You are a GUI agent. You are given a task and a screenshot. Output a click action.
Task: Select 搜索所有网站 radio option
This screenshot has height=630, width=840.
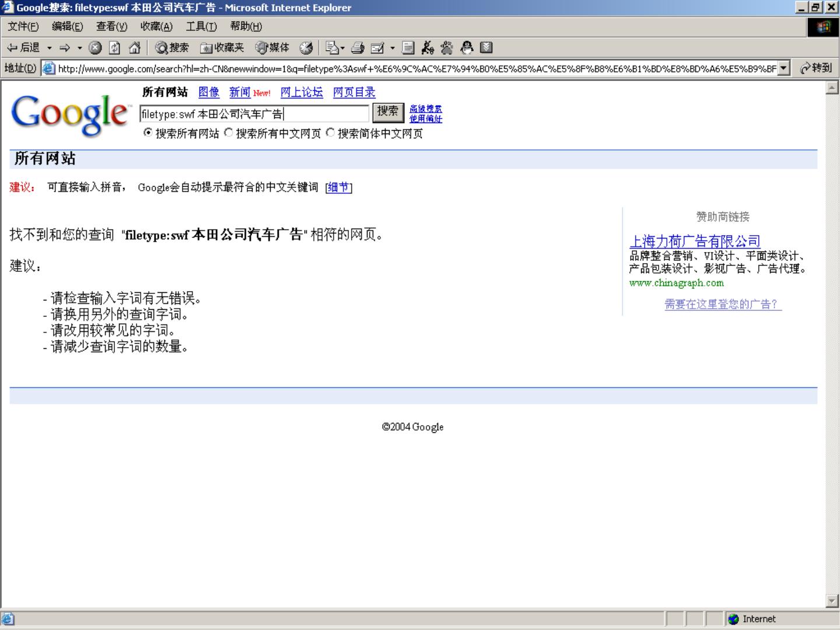[x=148, y=133]
